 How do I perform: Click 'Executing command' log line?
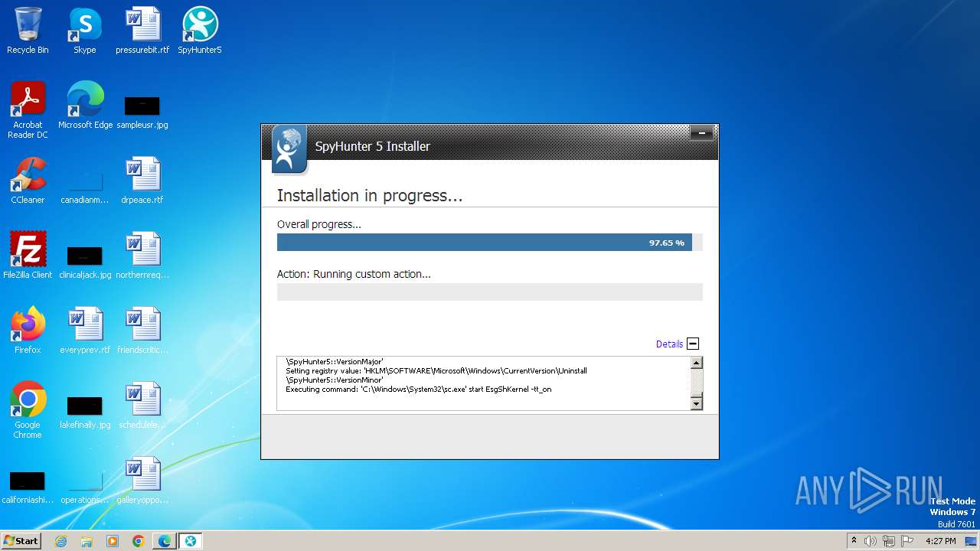coord(419,390)
